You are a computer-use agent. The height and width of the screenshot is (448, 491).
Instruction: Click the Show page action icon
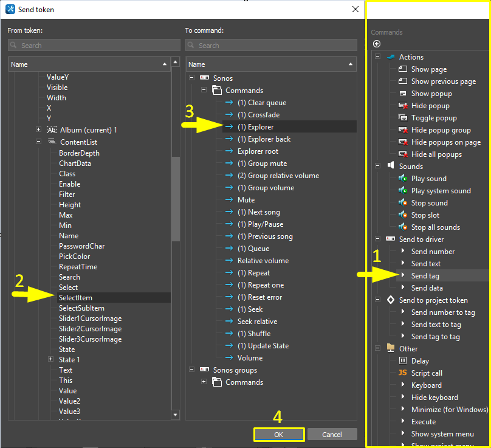(402, 69)
